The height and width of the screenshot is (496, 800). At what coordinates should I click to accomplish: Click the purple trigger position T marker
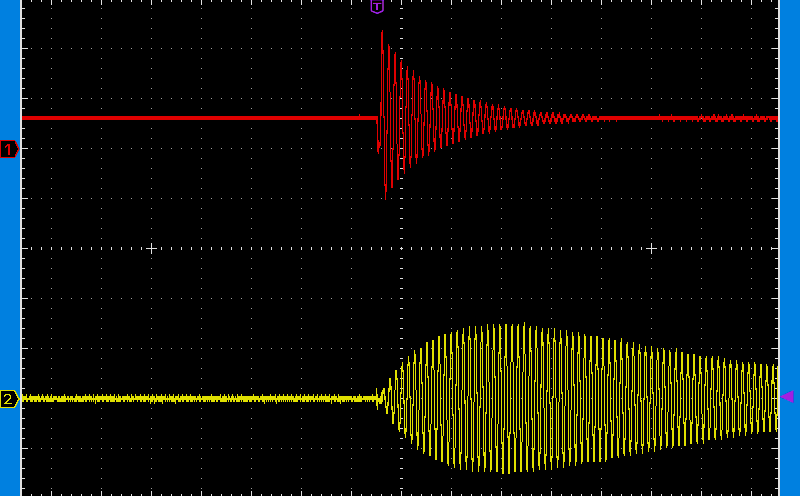point(377,6)
